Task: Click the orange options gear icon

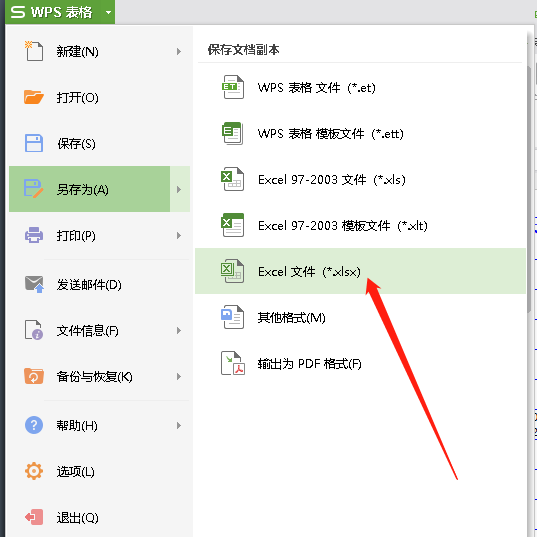Action: 34,471
